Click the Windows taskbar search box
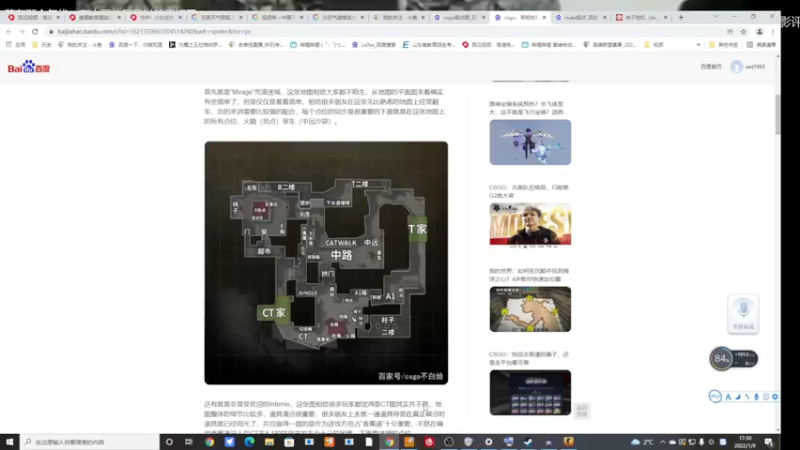 (x=90, y=442)
